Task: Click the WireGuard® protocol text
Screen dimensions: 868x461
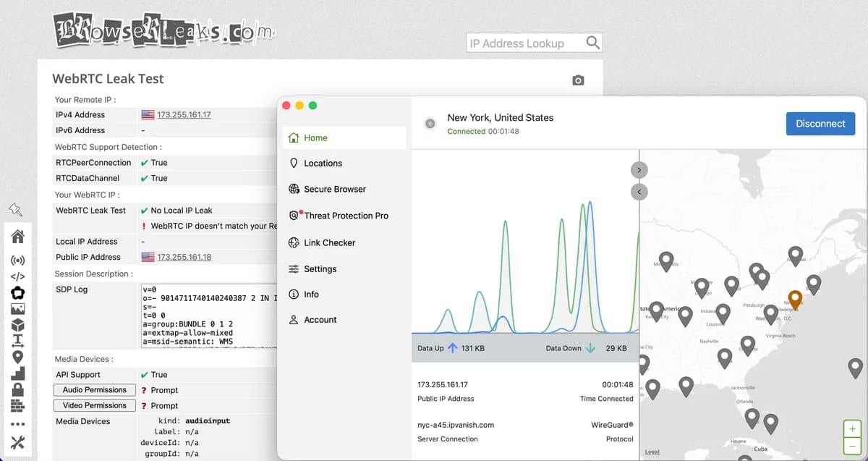Action: 612,425
